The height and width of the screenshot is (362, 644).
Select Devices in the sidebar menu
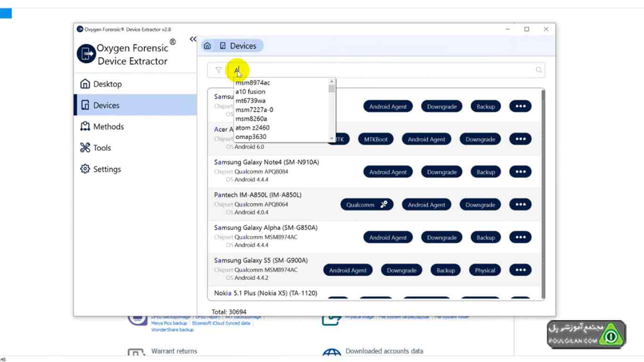(x=136, y=105)
